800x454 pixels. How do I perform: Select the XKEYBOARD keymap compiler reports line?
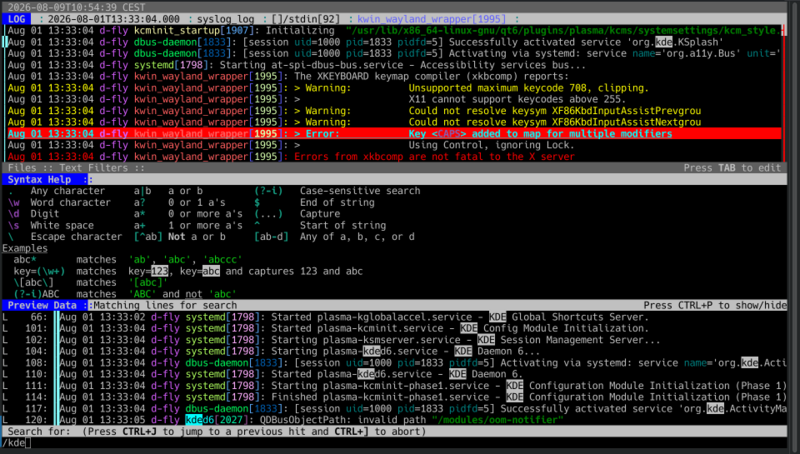click(394, 77)
